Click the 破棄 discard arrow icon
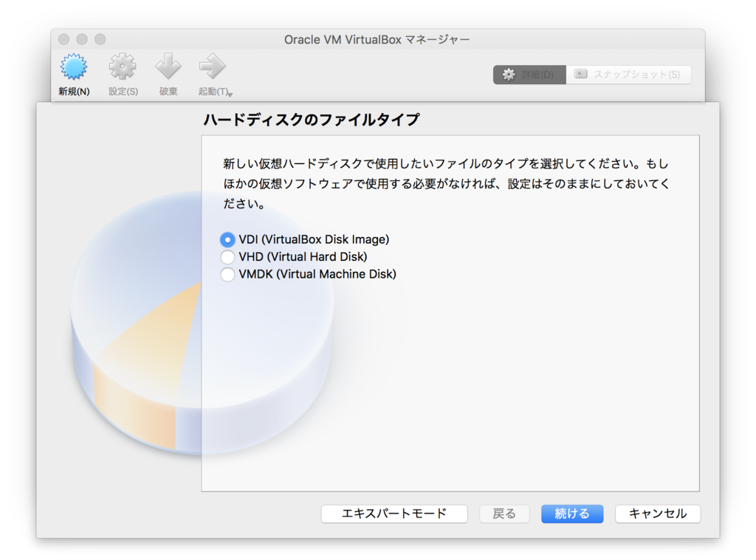 (x=168, y=66)
